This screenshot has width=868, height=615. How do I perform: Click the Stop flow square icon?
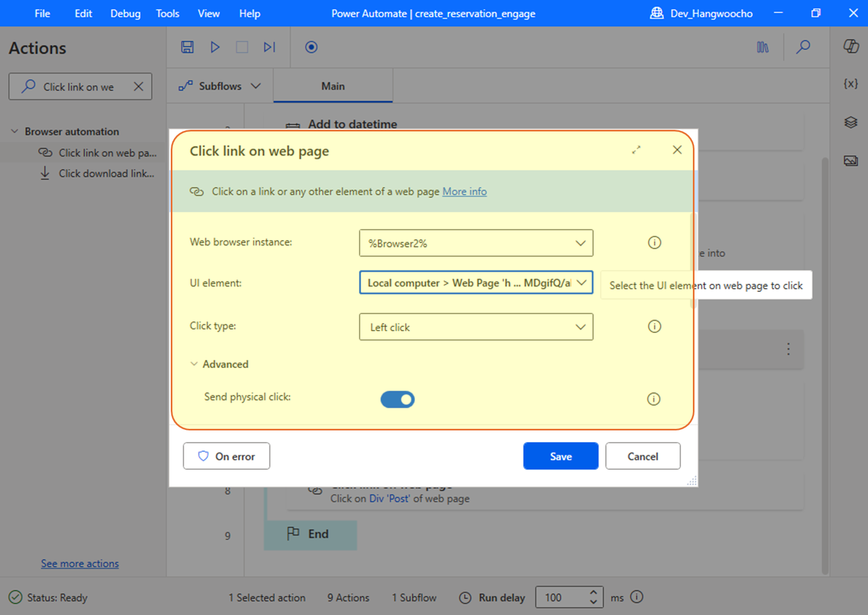pyautogui.click(x=242, y=47)
